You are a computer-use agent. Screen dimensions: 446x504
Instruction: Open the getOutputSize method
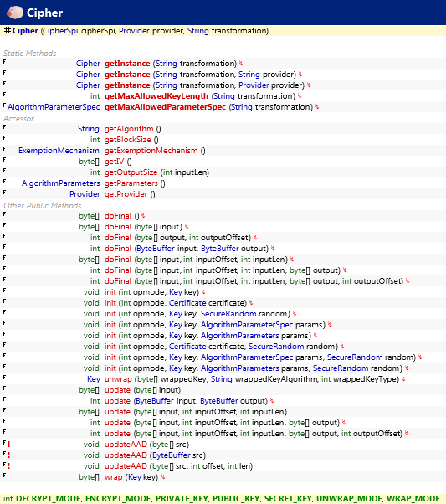pyautogui.click(x=131, y=172)
